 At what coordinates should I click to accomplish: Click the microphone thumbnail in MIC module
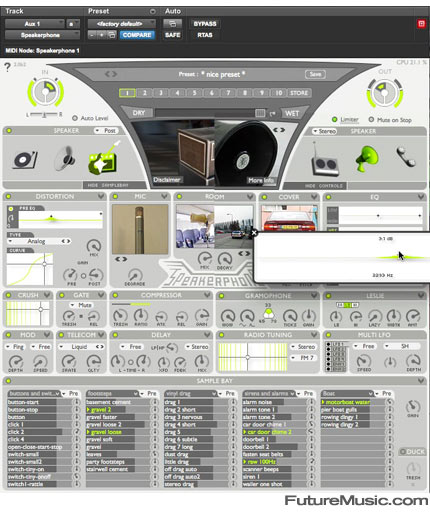coord(140,229)
